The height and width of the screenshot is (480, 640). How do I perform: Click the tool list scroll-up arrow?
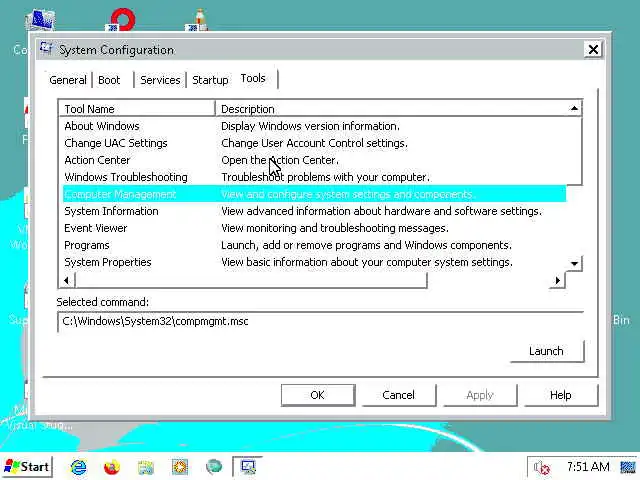pyautogui.click(x=574, y=109)
